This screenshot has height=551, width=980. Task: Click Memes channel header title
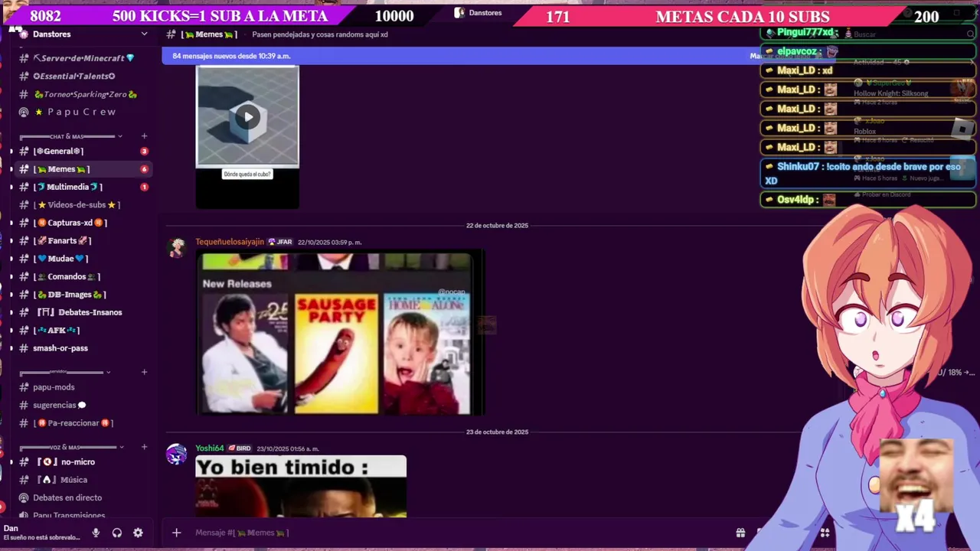209,34
